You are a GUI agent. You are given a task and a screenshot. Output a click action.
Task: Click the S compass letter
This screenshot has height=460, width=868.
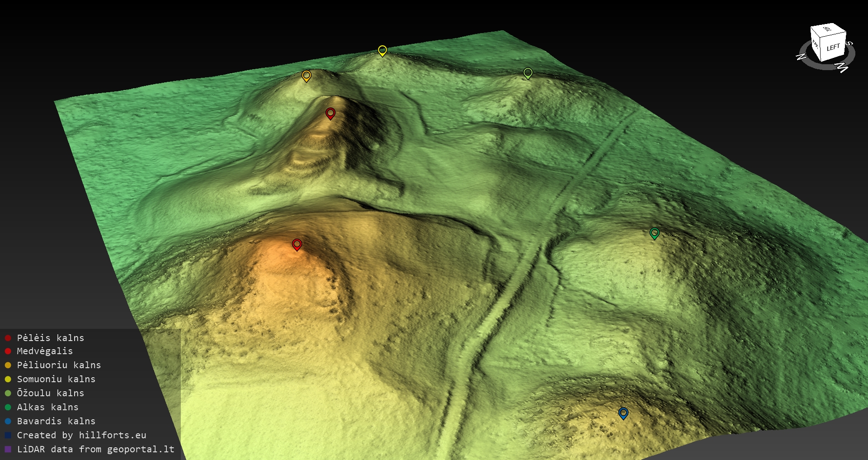849,43
